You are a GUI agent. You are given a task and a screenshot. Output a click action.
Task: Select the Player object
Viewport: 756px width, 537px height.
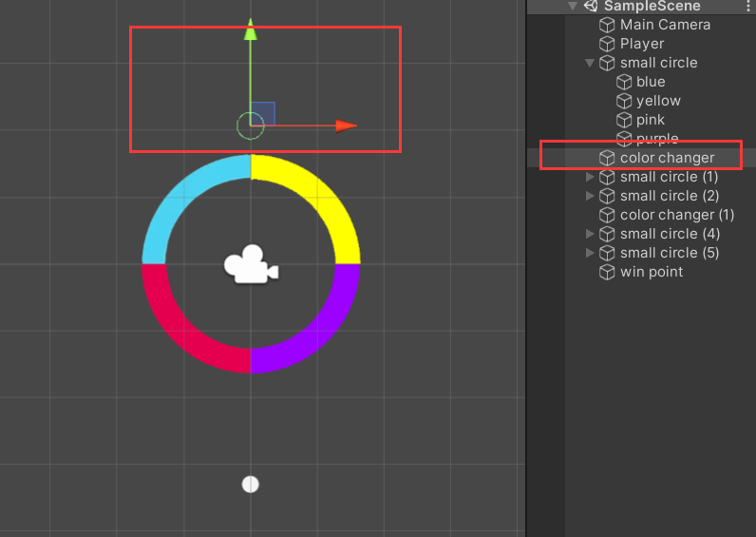tap(642, 44)
